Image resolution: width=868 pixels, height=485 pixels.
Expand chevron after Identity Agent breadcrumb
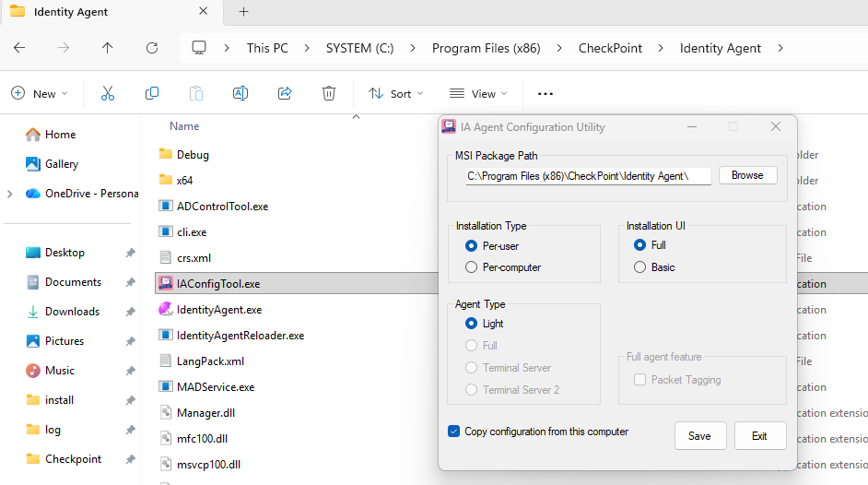click(x=780, y=48)
